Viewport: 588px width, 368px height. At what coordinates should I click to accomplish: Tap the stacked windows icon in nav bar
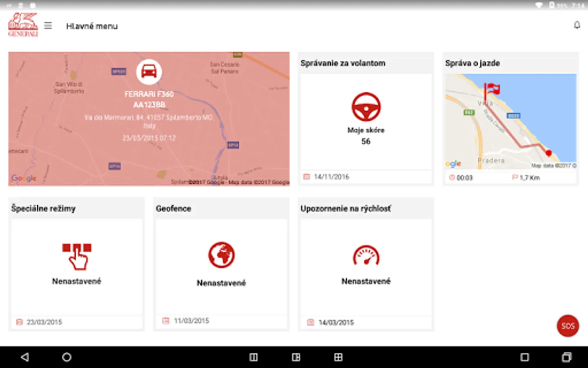[x=567, y=357]
